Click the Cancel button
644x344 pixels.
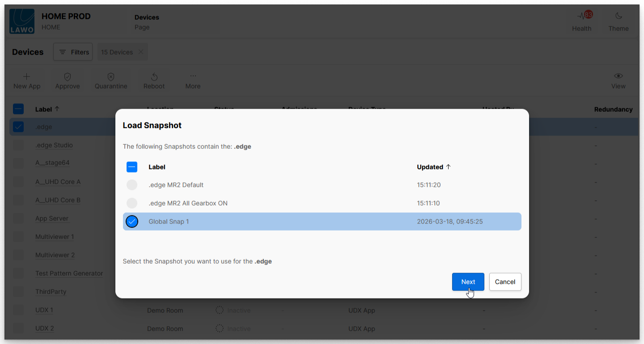(x=505, y=282)
